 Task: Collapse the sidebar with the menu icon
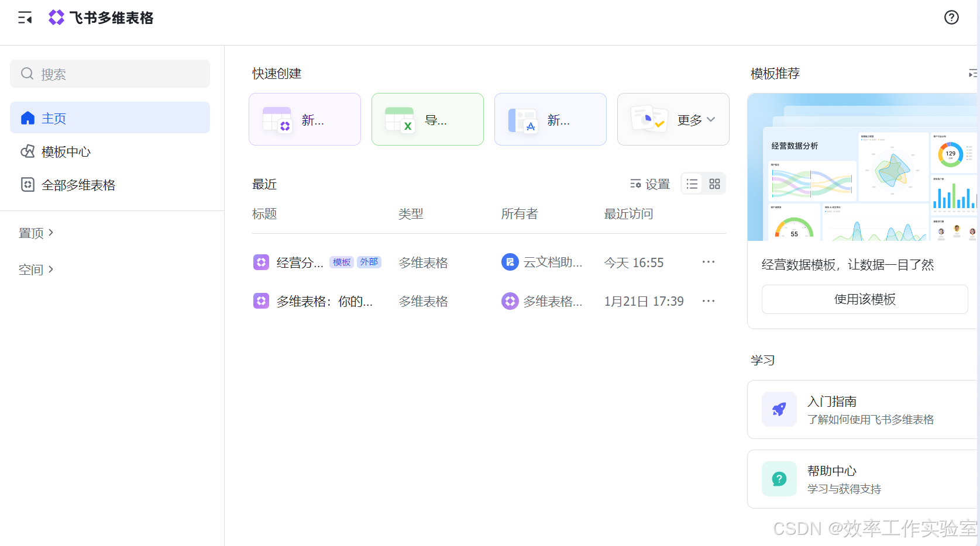coord(25,18)
